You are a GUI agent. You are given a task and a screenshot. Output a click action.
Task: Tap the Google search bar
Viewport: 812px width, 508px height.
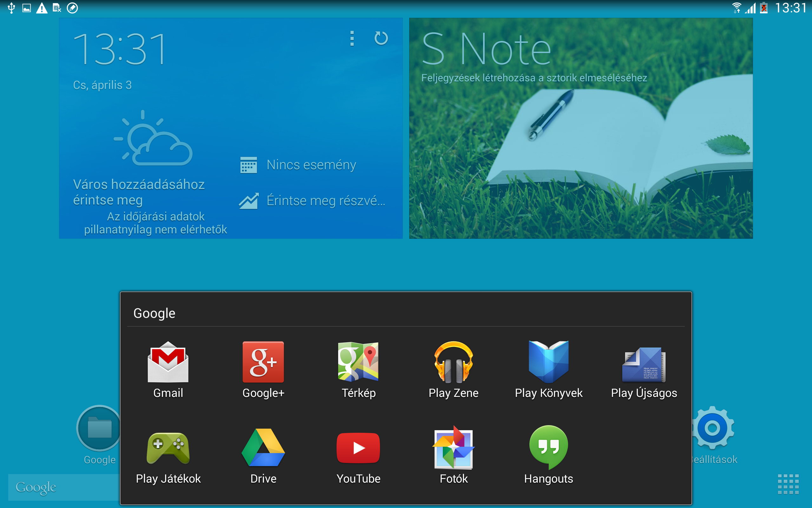pos(64,487)
